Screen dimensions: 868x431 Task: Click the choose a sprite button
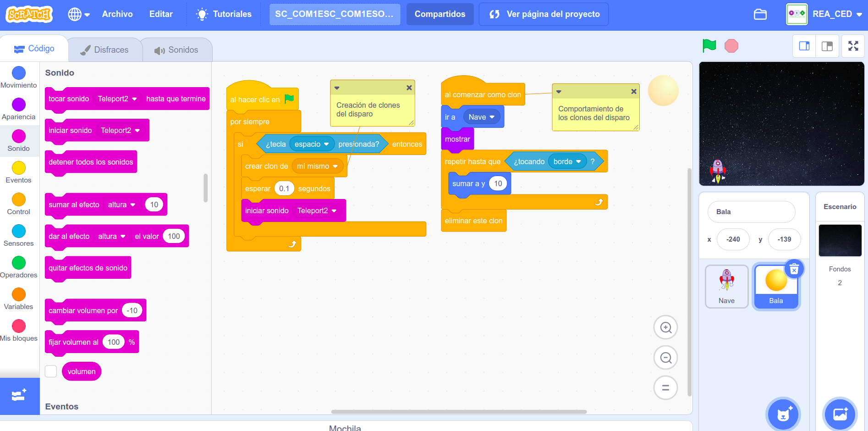[x=783, y=414]
